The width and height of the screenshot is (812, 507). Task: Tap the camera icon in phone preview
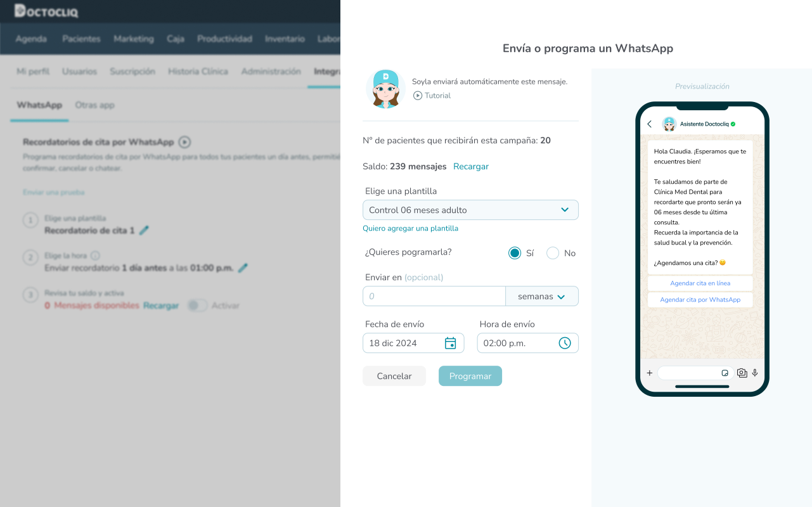(742, 373)
